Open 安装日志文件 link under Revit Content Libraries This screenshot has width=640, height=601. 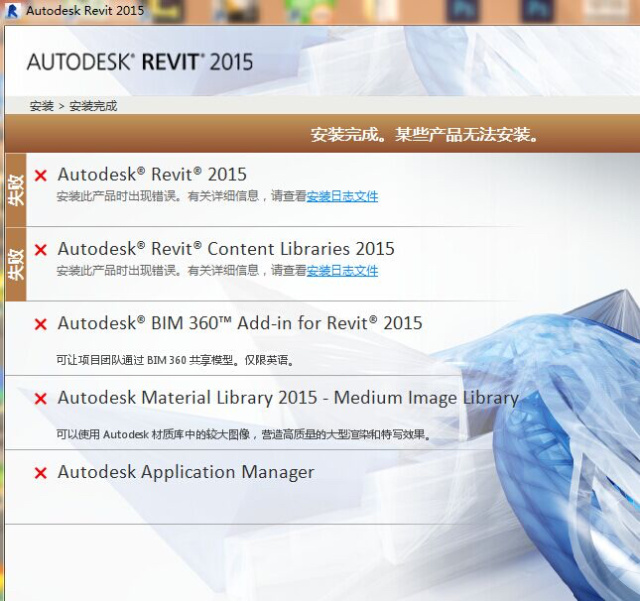pos(342,271)
